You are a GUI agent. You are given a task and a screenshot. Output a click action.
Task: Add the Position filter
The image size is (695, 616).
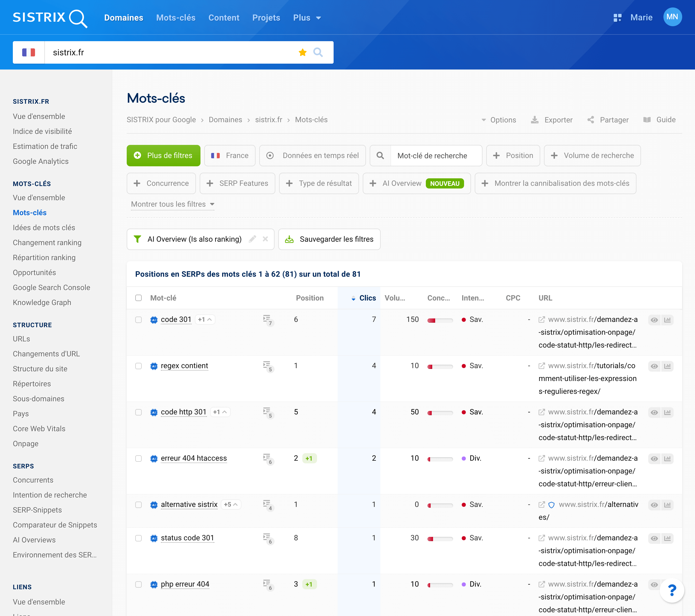point(513,155)
